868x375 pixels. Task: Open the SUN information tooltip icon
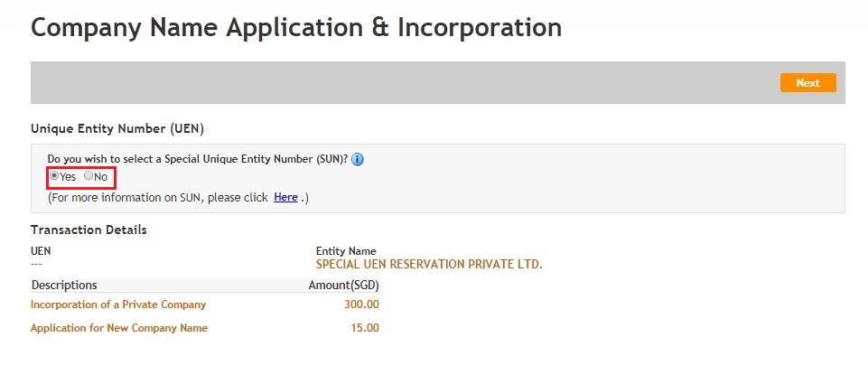click(x=358, y=160)
